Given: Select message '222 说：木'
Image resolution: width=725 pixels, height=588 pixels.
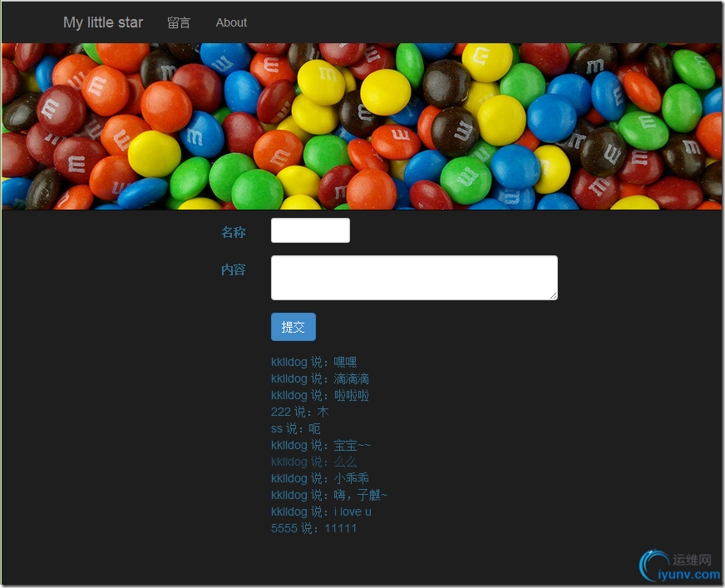Looking at the screenshot, I should coord(299,412).
